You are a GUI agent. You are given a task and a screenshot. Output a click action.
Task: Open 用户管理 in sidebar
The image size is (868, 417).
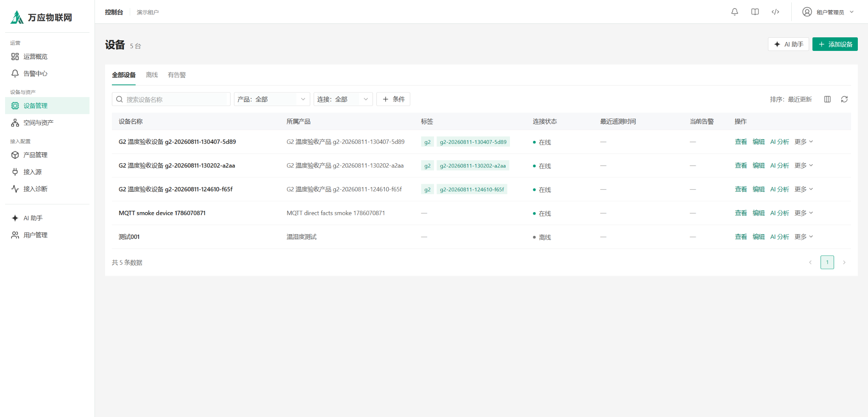47,235
